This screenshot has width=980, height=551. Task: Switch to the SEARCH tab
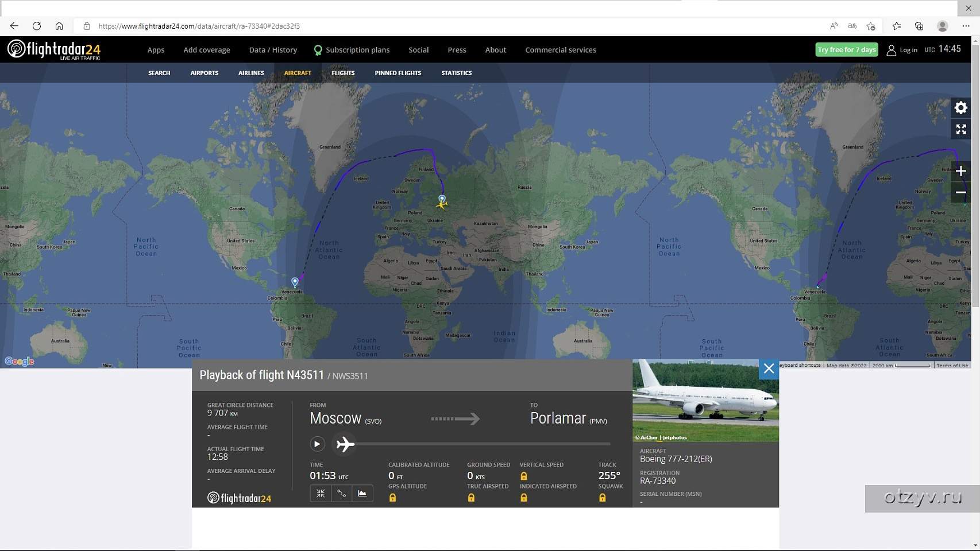tap(159, 73)
